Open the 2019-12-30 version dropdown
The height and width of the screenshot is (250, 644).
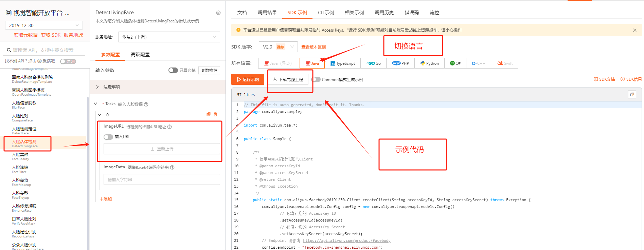coord(44,25)
